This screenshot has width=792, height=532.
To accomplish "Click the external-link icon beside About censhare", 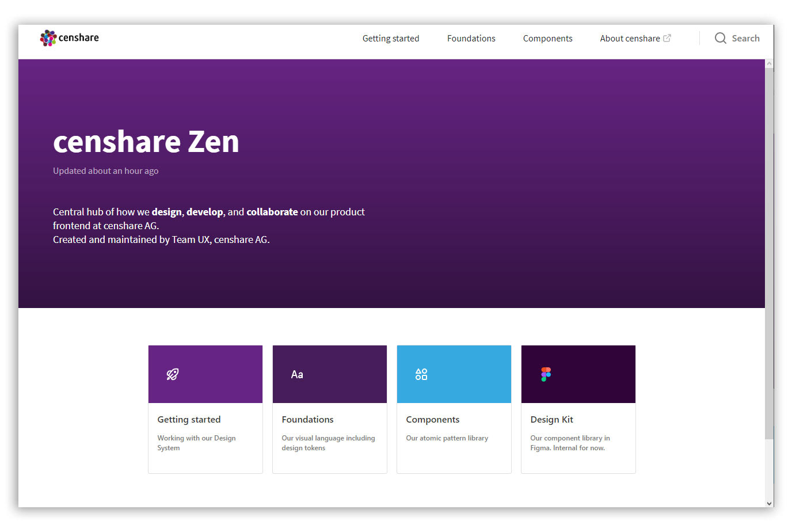I will coord(667,38).
